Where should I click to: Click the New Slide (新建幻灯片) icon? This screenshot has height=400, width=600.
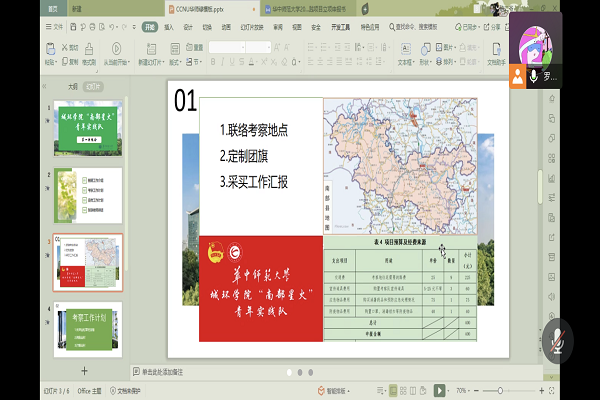(152, 49)
